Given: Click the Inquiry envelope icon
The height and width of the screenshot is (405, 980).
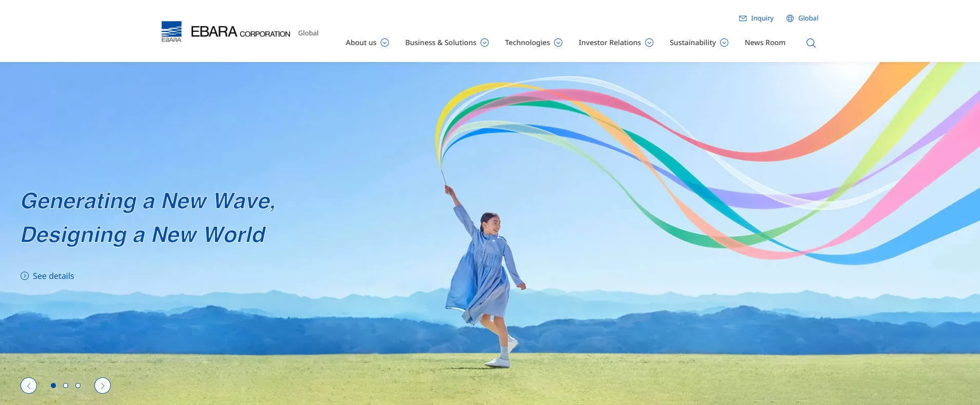Looking at the screenshot, I should pyautogui.click(x=742, y=18).
